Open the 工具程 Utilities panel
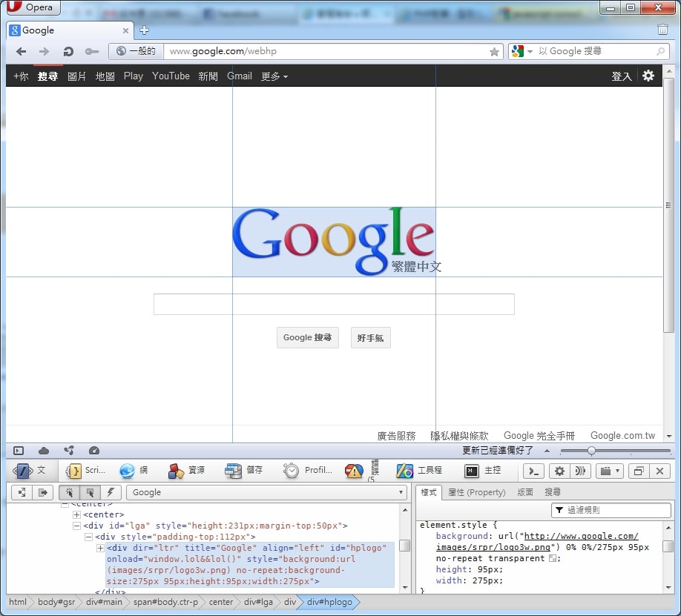The height and width of the screenshot is (616, 681). tap(419, 471)
